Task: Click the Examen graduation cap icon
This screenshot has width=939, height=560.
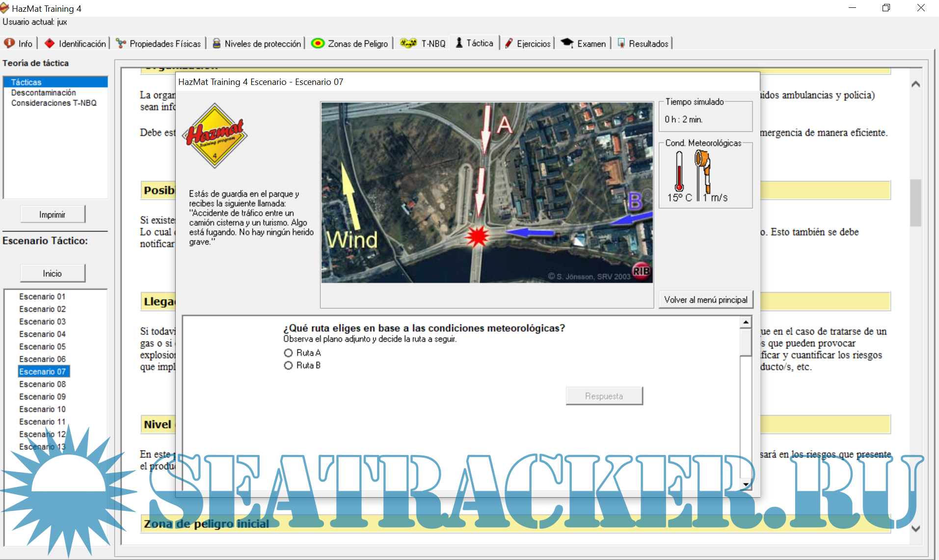Action: (x=567, y=43)
